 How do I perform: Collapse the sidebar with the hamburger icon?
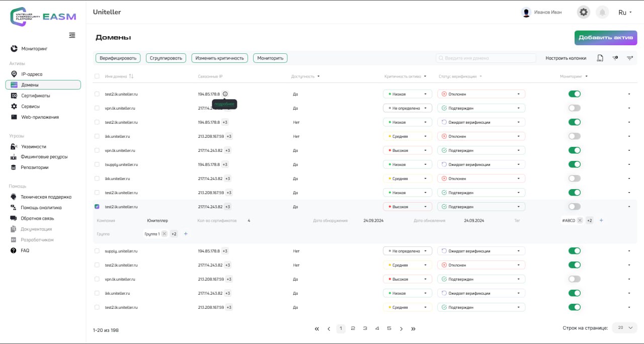(72, 35)
